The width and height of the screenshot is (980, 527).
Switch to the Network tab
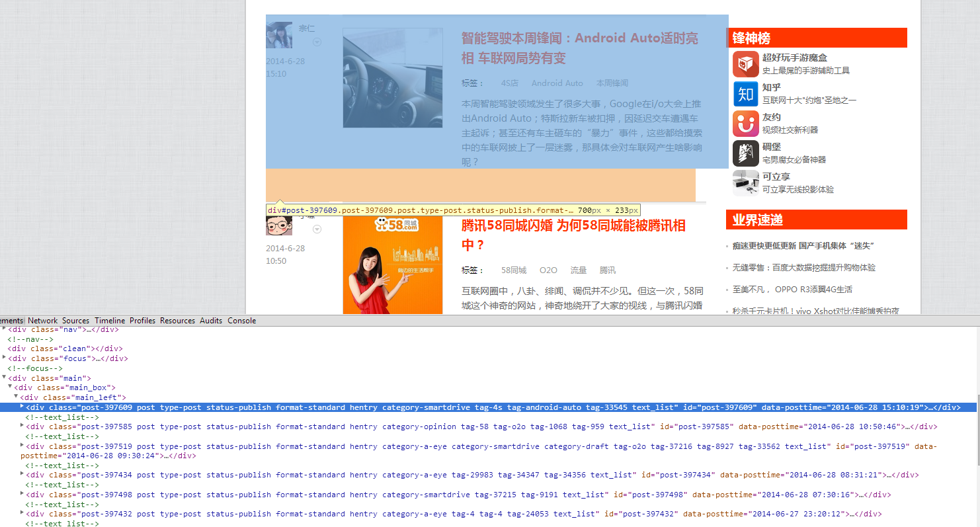tap(42, 321)
